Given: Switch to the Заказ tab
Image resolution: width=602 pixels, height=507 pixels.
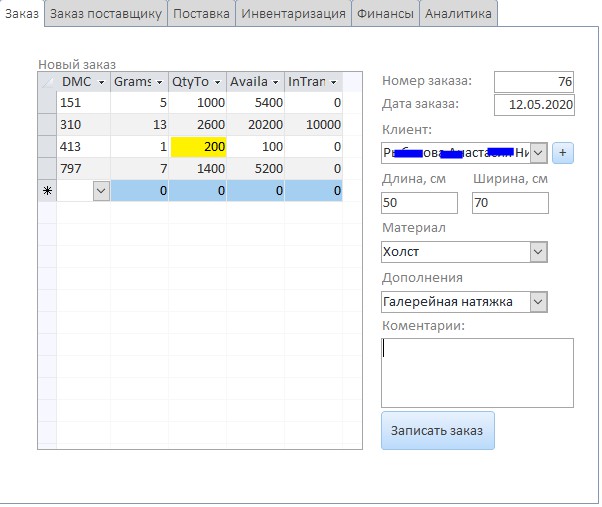Looking at the screenshot, I should 22,13.
